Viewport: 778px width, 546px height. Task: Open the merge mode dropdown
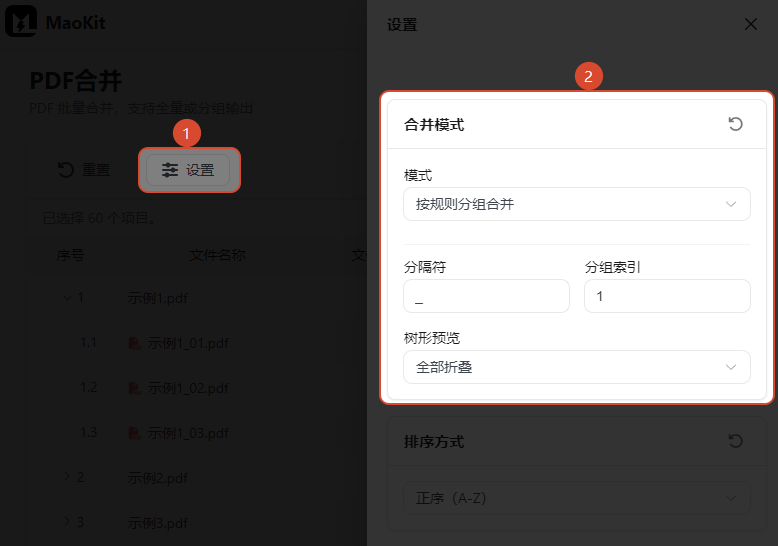pyautogui.click(x=577, y=204)
